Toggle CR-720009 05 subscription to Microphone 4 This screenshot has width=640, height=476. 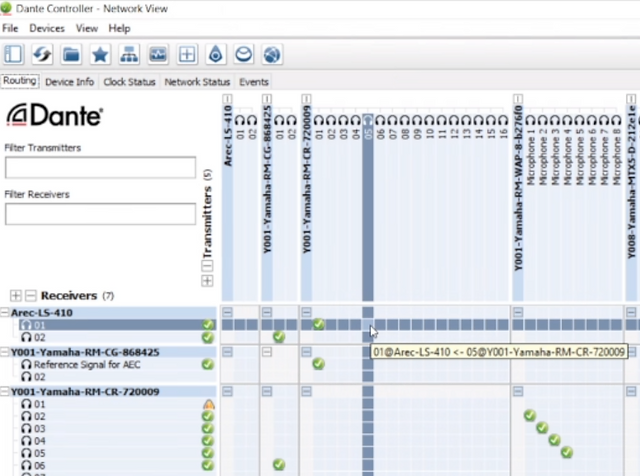567,452
